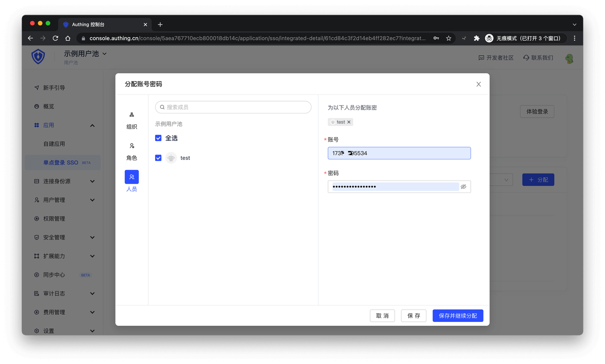Collapse the 应用 sidebar section
Screen dimensions: 605x364
tap(92, 125)
